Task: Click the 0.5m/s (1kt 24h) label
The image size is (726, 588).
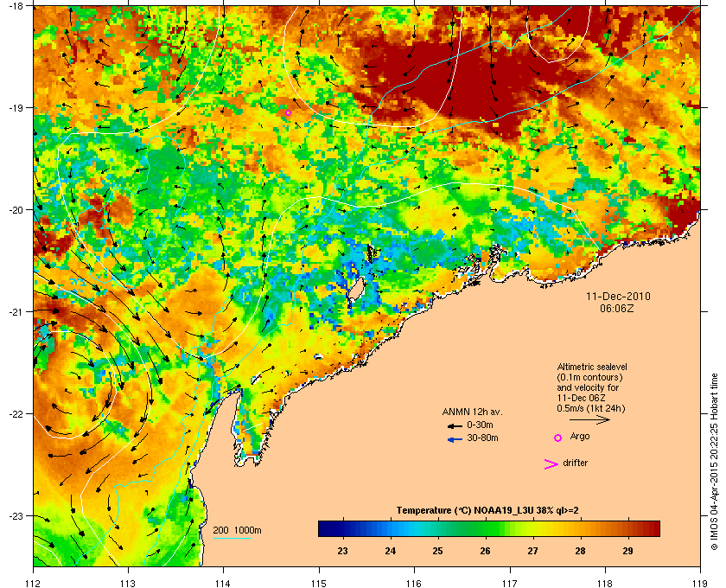Action: tap(591, 409)
